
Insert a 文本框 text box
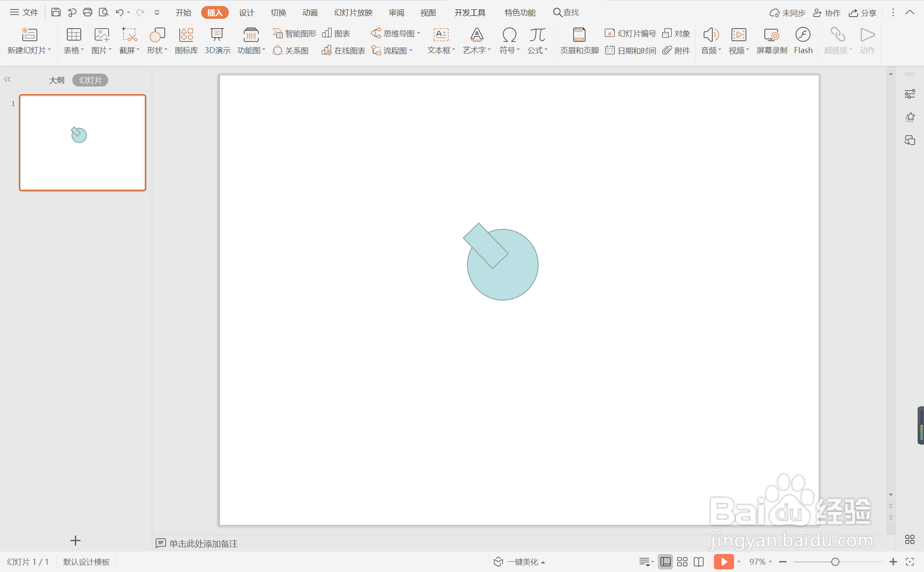(441, 41)
